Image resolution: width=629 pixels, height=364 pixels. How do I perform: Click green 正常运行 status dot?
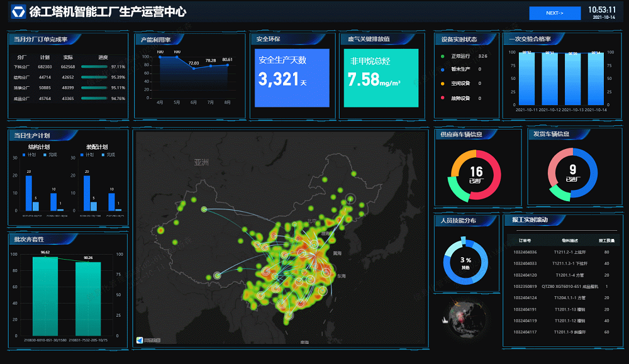pyautogui.click(x=443, y=56)
